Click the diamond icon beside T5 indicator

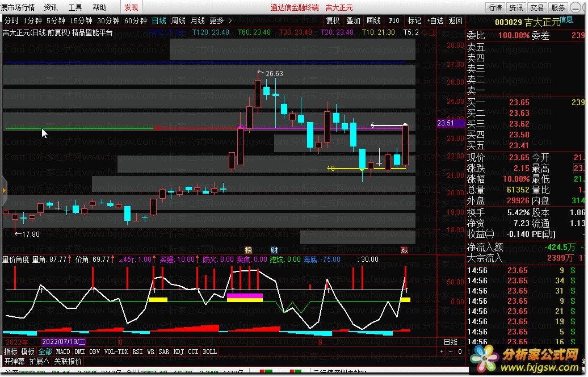point(425,32)
